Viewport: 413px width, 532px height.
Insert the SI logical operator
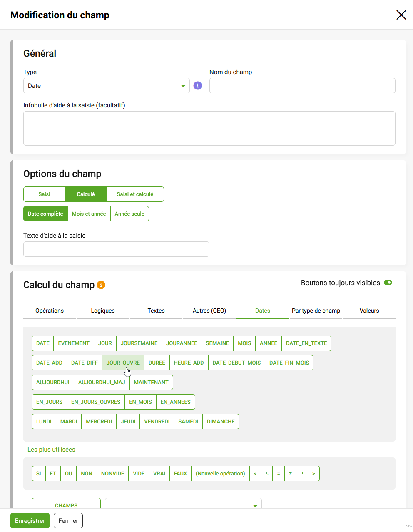click(x=39, y=474)
